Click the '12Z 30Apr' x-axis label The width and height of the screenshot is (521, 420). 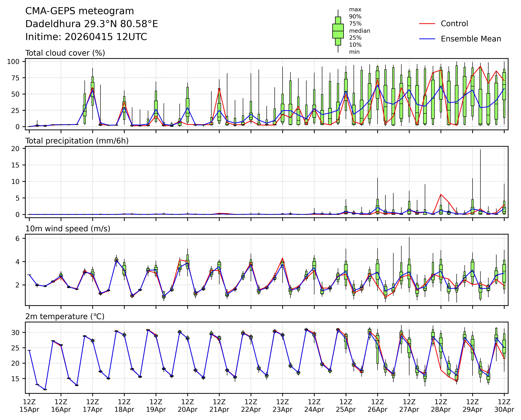tap(504, 406)
